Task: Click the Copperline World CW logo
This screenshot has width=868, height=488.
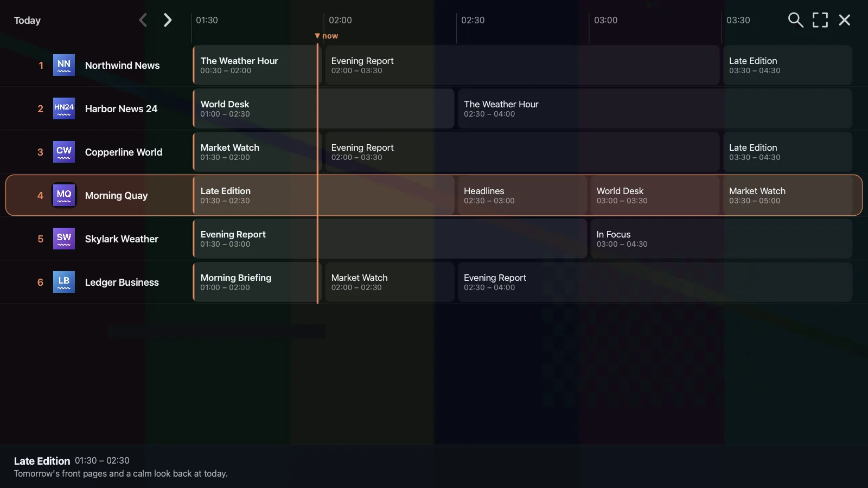Action: click(64, 152)
